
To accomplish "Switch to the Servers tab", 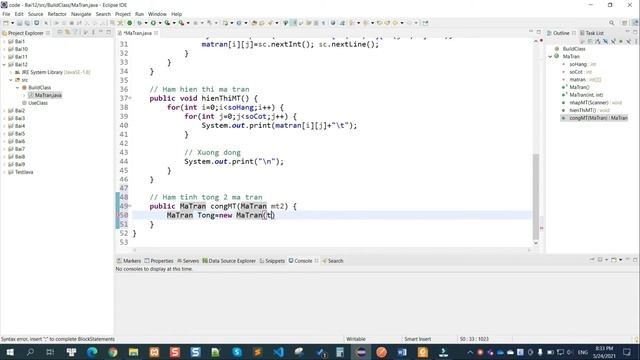I will pyautogui.click(x=188, y=260).
